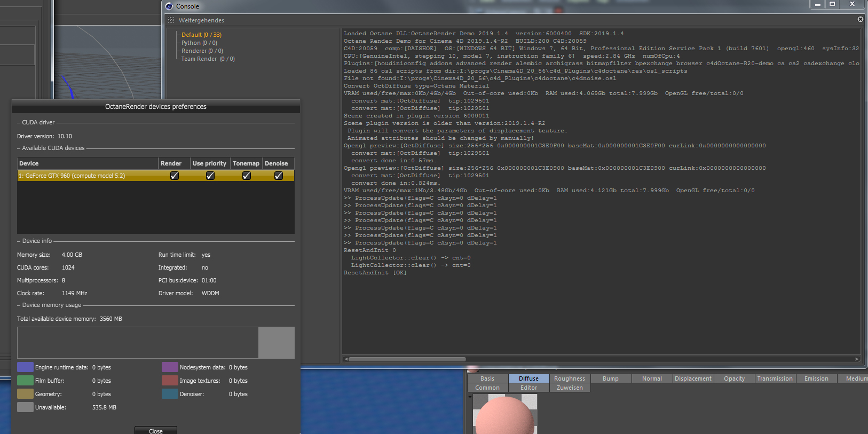Maximize the Console window

(832, 4)
